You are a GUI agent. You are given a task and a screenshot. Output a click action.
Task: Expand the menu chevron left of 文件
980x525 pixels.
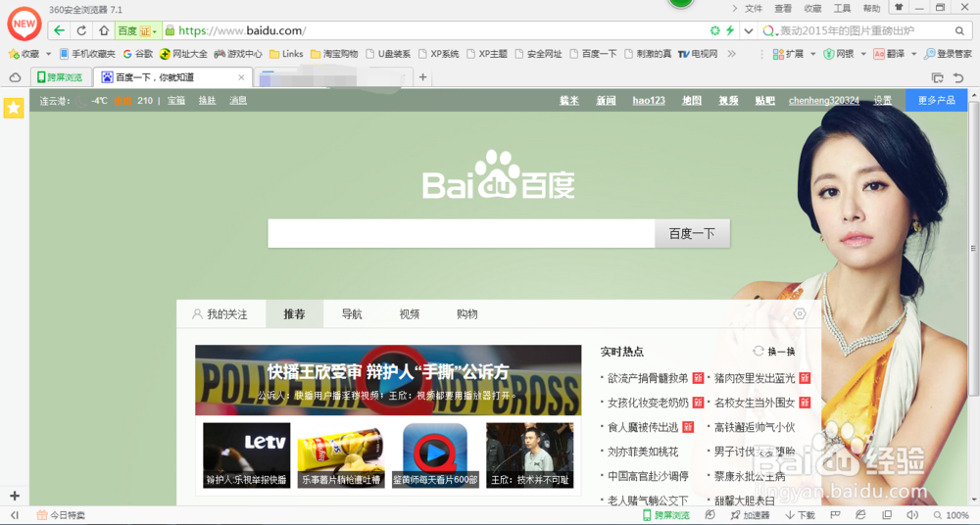[x=735, y=8]
